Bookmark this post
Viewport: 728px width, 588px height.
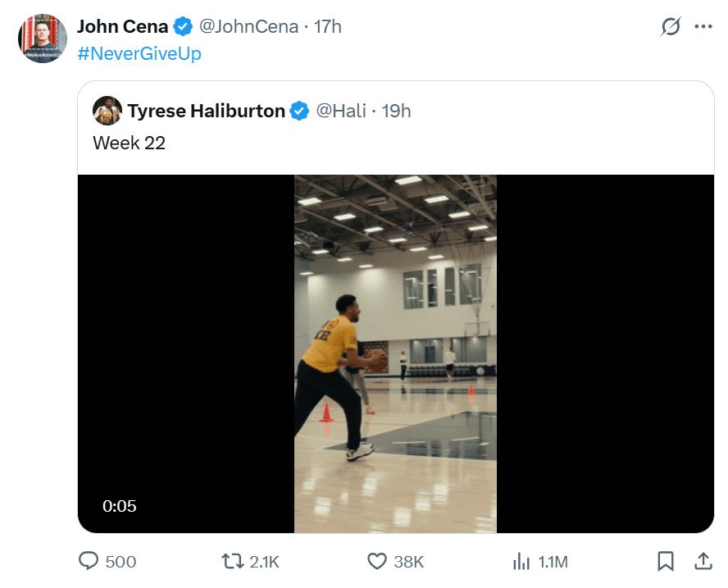point(666,561)
